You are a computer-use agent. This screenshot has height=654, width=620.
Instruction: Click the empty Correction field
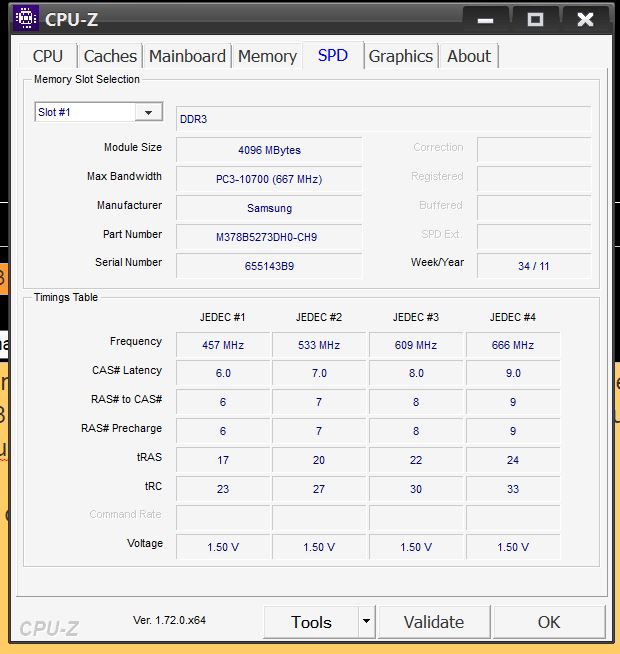[x=534, y=150]
